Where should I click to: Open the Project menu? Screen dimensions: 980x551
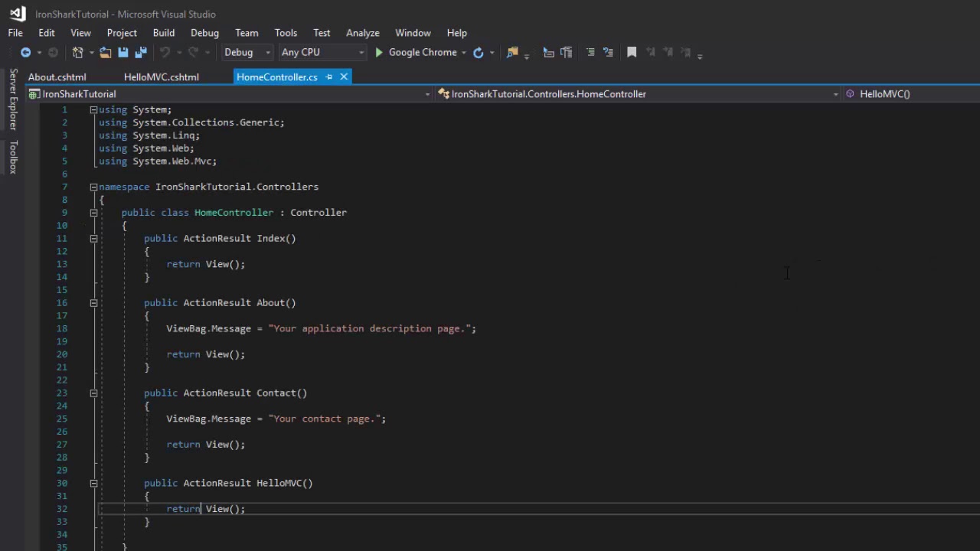[122, 33]
